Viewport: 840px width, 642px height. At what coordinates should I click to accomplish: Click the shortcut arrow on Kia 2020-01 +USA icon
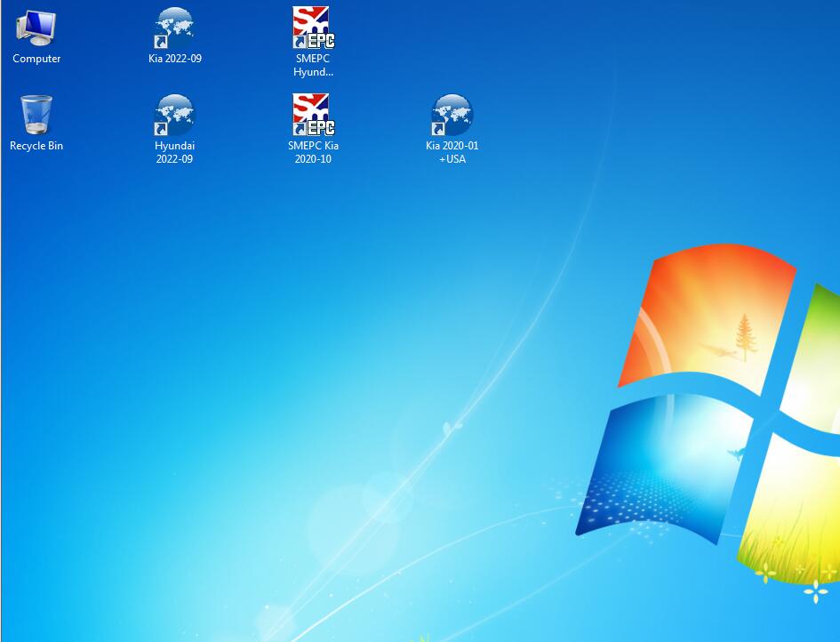438,129
